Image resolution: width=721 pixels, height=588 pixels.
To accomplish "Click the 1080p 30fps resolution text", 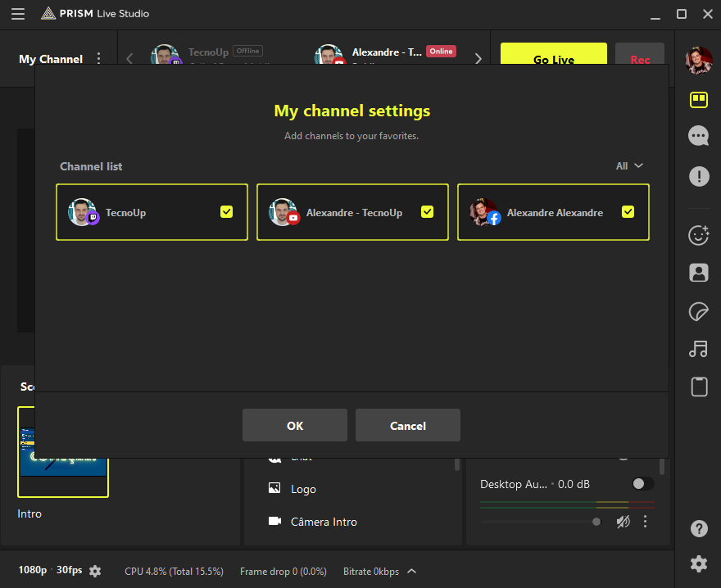I will pyautogui.click(x=50, y=570).
